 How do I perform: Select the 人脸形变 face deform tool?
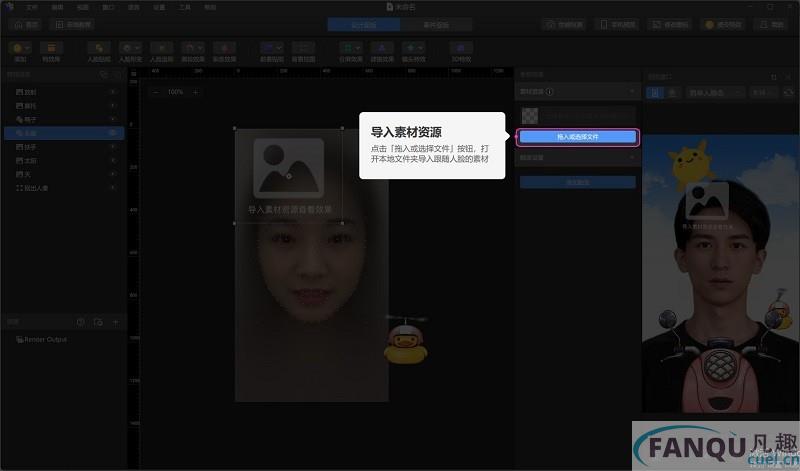tap(131, 52)
